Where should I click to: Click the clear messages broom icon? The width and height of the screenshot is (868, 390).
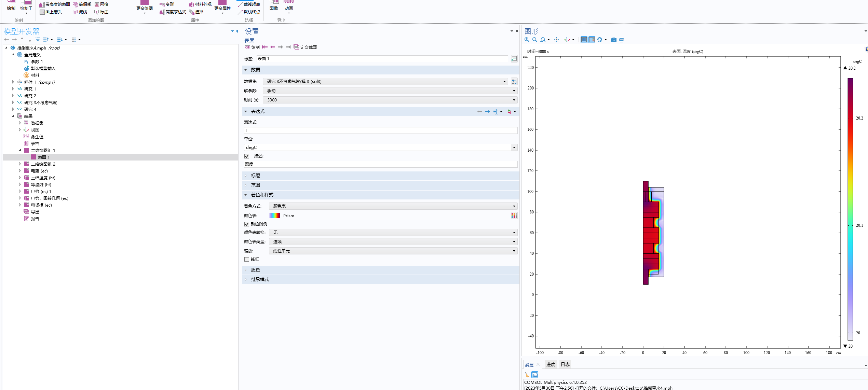527,375
